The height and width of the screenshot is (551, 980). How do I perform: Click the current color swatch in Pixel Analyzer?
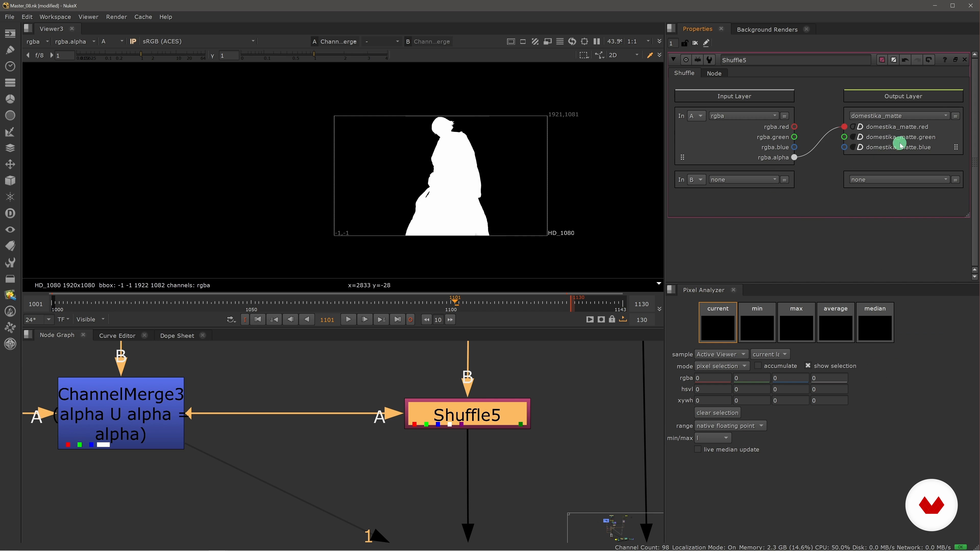718,329
